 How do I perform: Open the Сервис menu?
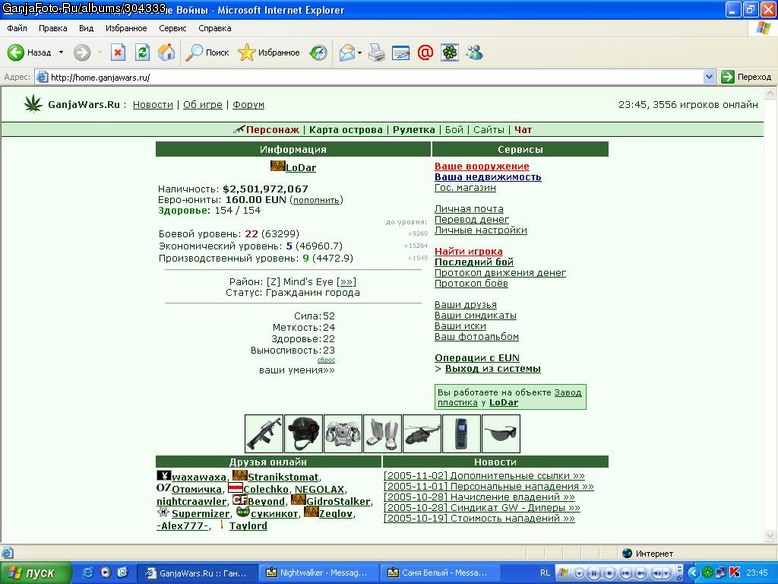tap(172, 28)
